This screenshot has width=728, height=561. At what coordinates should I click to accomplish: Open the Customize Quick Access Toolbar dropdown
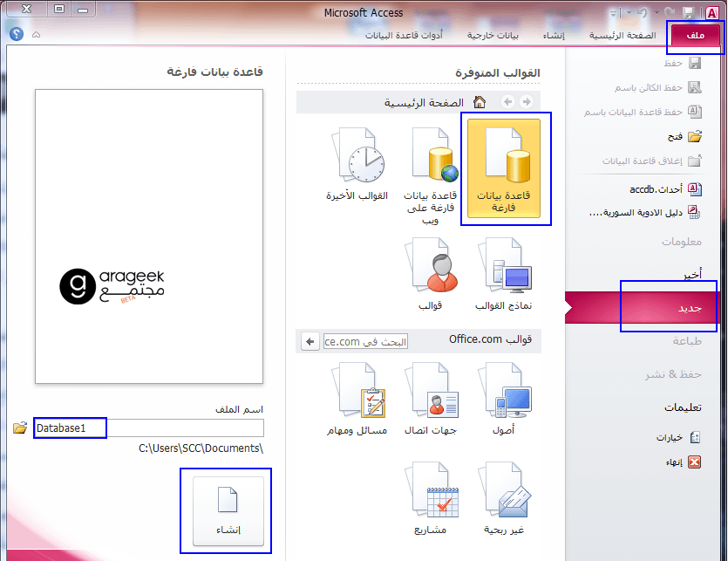(614, 13)
